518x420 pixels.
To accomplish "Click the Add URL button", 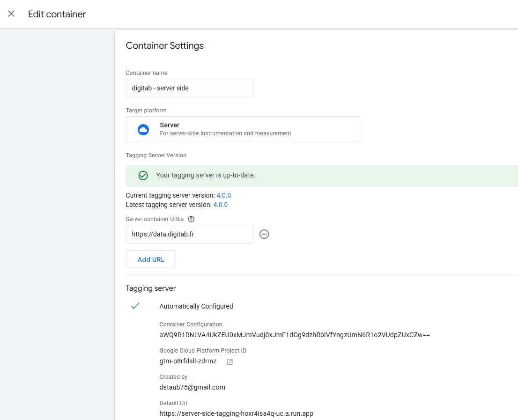I will (151, 259).
